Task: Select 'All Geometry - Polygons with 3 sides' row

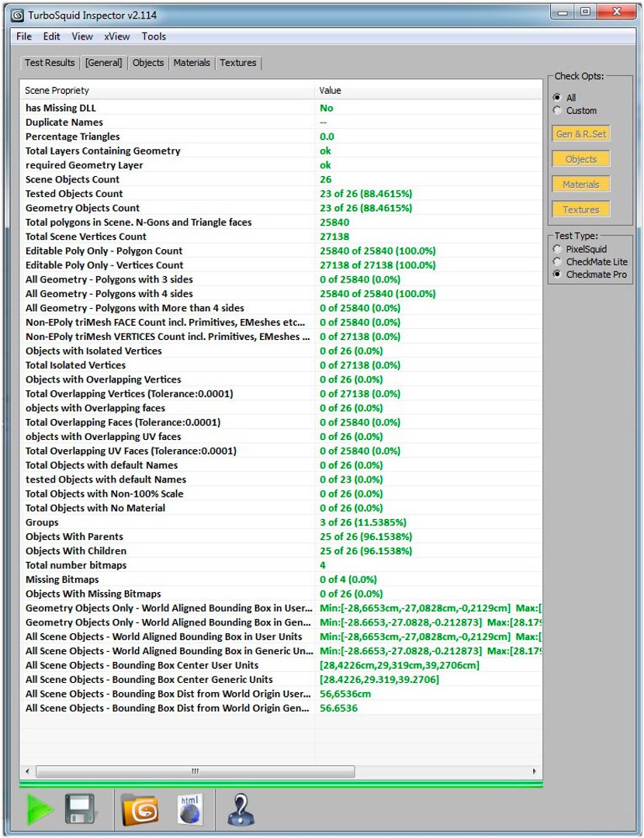Action: 281,279
